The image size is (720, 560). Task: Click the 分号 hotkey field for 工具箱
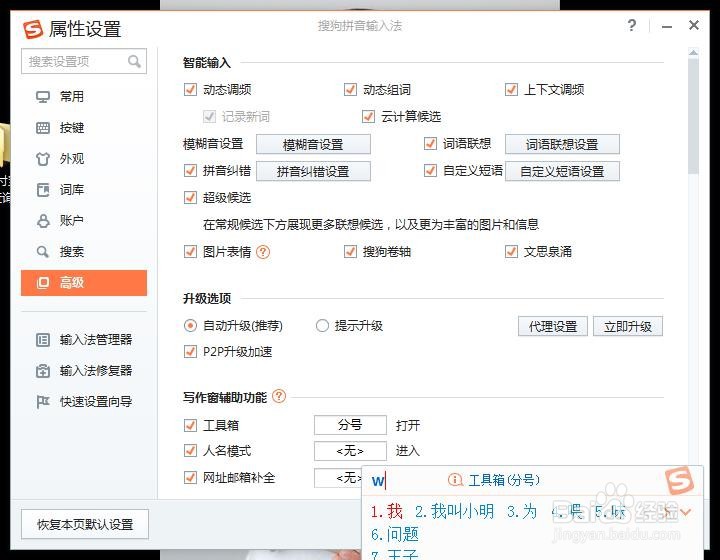[350, 425]
